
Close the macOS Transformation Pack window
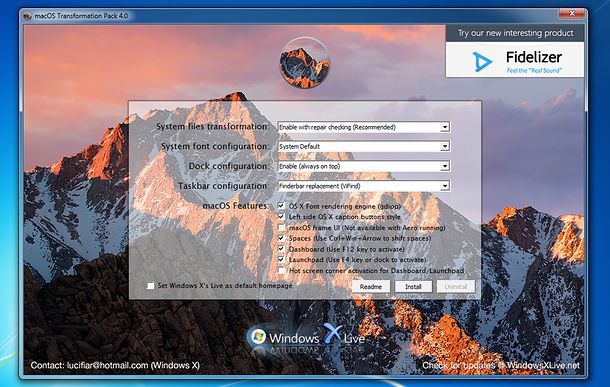572,14
